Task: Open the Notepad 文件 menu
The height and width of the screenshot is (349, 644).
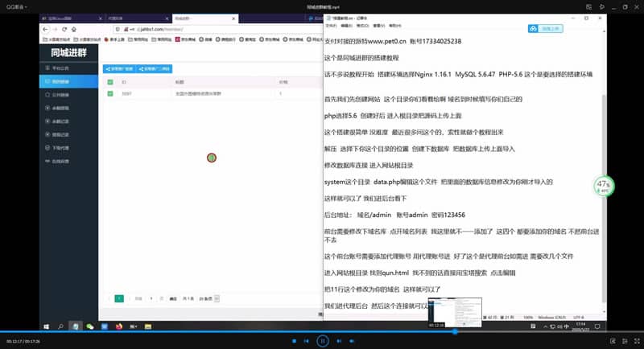Action: pyautogui.click(x=331, y=26)
